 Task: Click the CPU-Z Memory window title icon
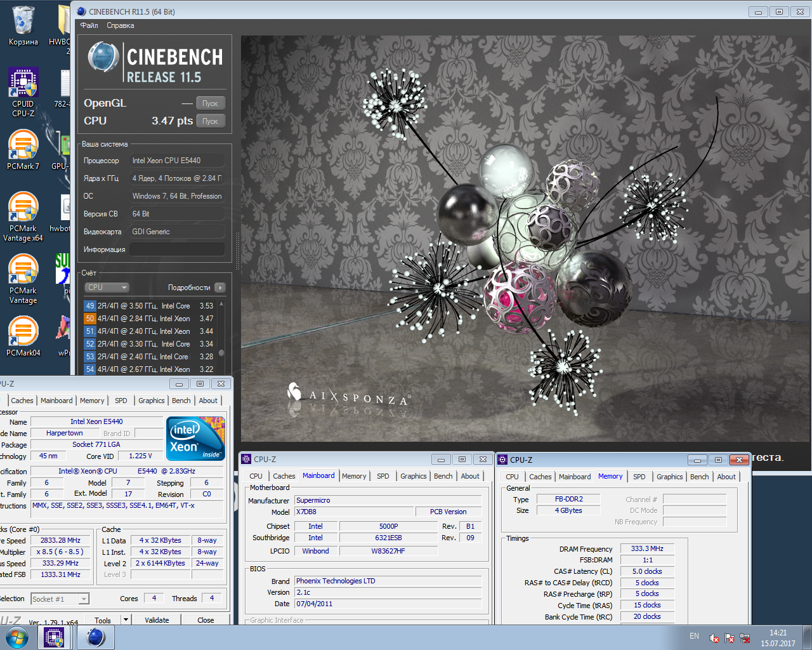coord(502,460)
